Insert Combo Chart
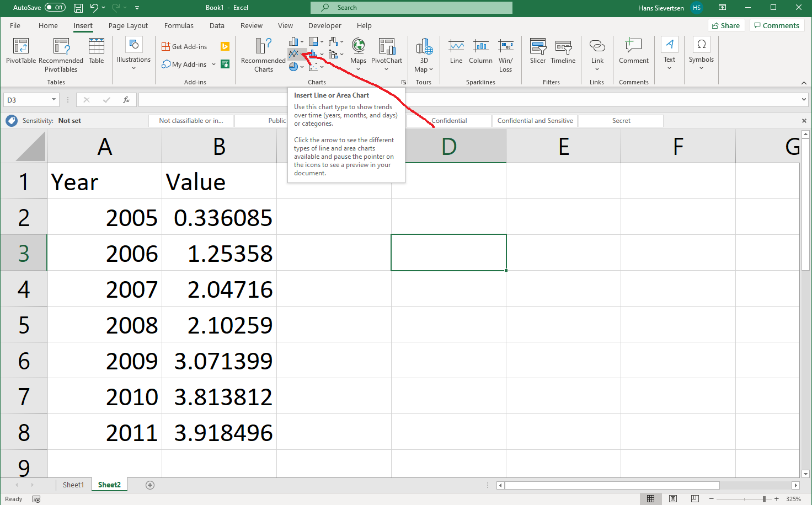Image resolution: width=812 pixels, height=505 pixels. [x=336, y=54]
